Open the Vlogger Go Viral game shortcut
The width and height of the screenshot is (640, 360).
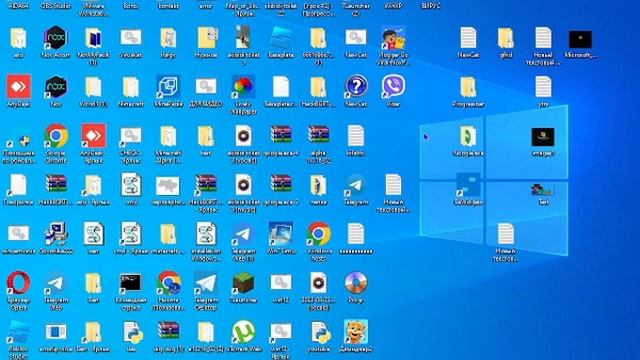coord(393,38)
